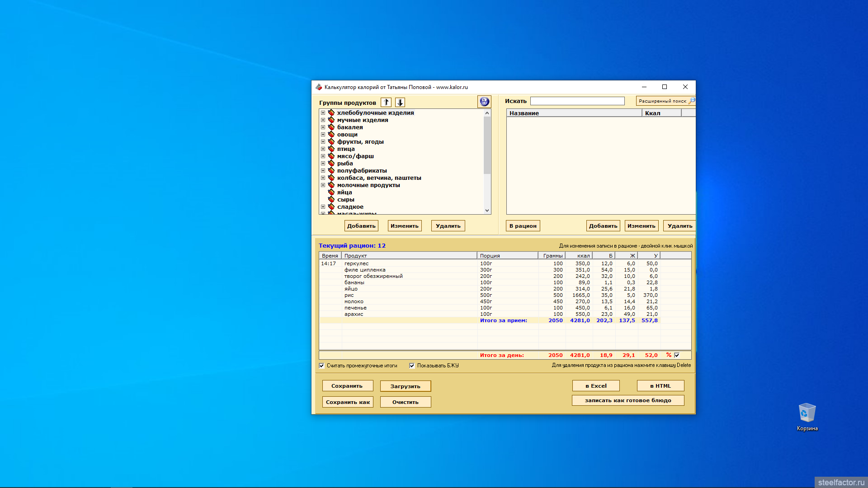The width and height of the screenshot is (868, 488).
Task: Click the move group up arrow icon
Action: pyautogui.click(x=386, y=103)
